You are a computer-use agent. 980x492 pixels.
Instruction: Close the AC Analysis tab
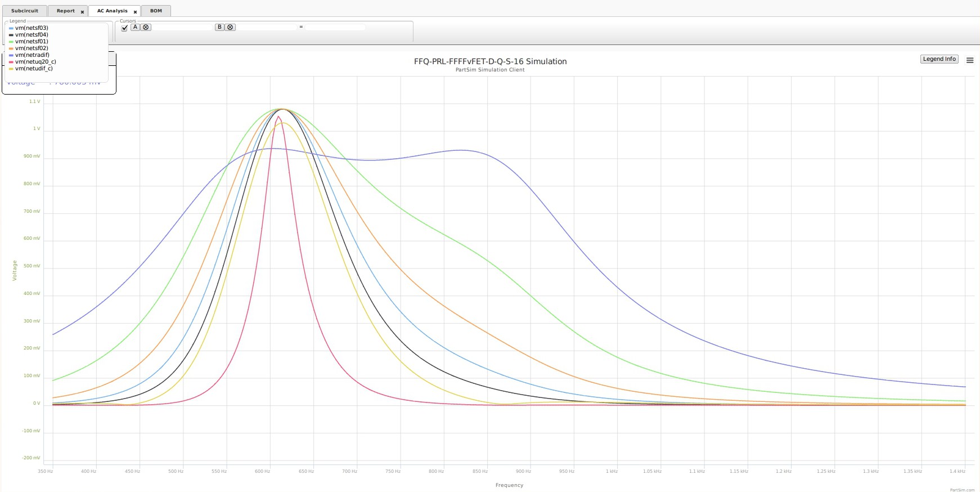[135, 12]
